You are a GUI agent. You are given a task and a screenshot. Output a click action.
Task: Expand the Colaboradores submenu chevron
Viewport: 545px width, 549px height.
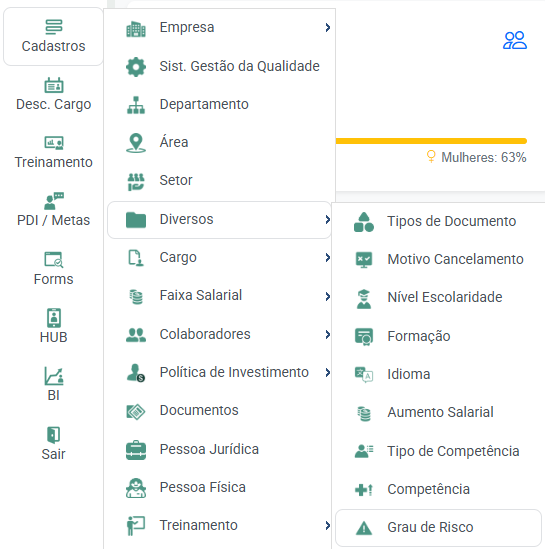coord(327,334)
